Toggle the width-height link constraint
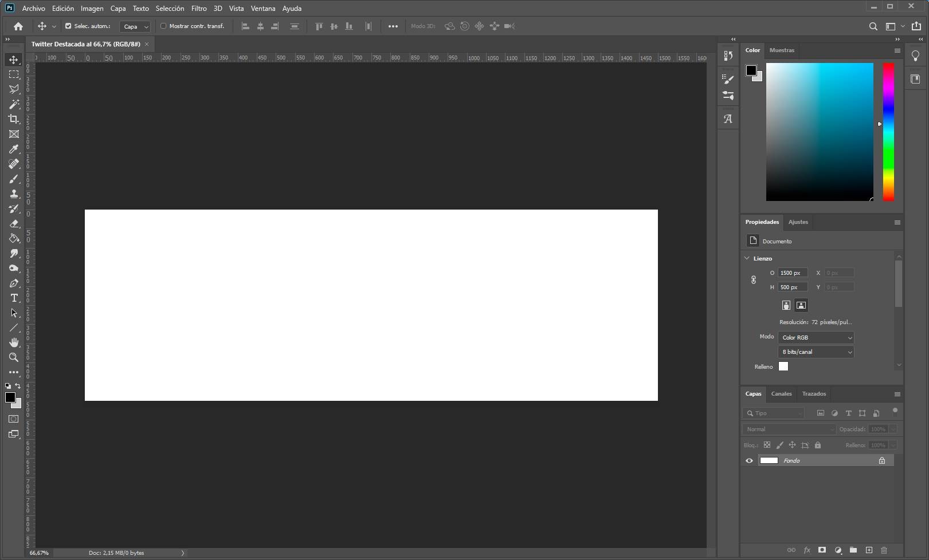929x560 pixels. click(754, 280)
